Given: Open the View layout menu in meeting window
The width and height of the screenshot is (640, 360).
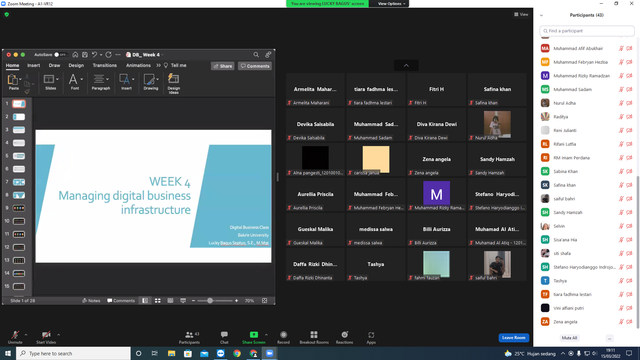Looking at the screenshot, I should (521, 14).
